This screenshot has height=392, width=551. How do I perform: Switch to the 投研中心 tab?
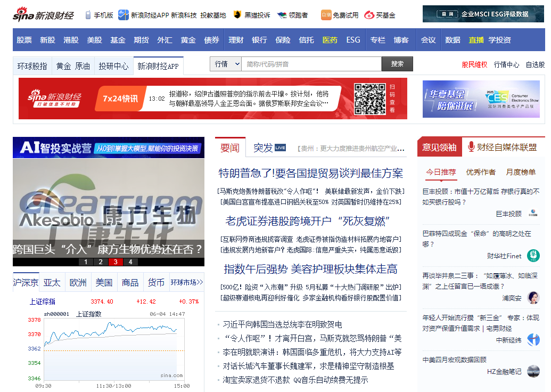113,66
